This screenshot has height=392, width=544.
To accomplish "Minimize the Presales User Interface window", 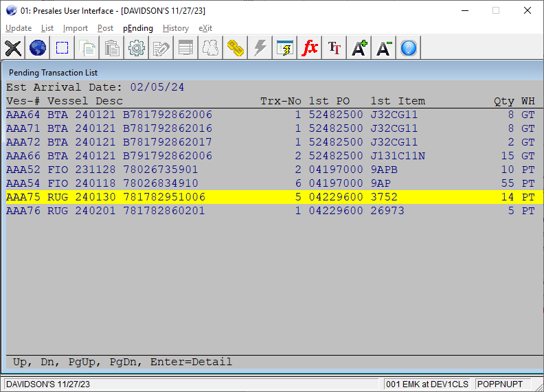I will 465,10.
